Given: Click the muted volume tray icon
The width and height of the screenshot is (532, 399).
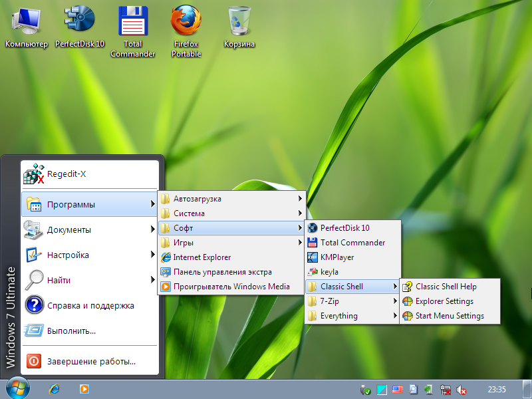Looking at the screenshot, I should [461, 390].
